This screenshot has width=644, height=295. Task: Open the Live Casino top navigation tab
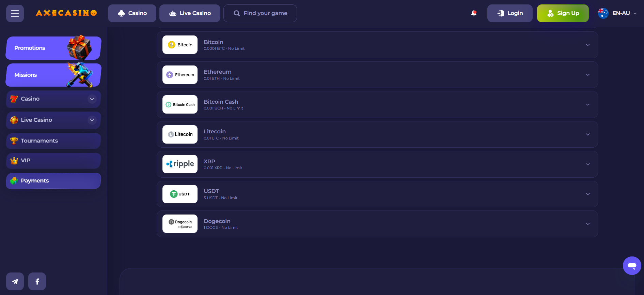[190, 13]
